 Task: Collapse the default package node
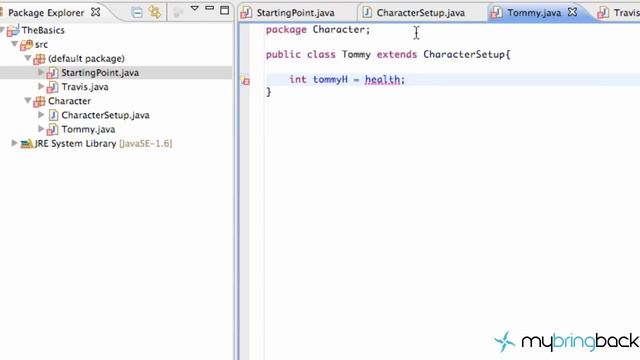click(x=28, y=58)
